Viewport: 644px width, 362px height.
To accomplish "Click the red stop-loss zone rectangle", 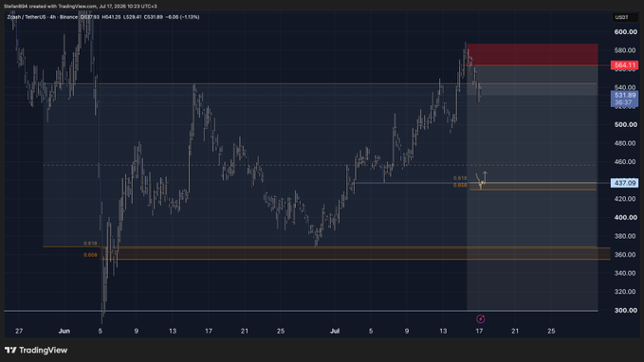I will (532, 54).
